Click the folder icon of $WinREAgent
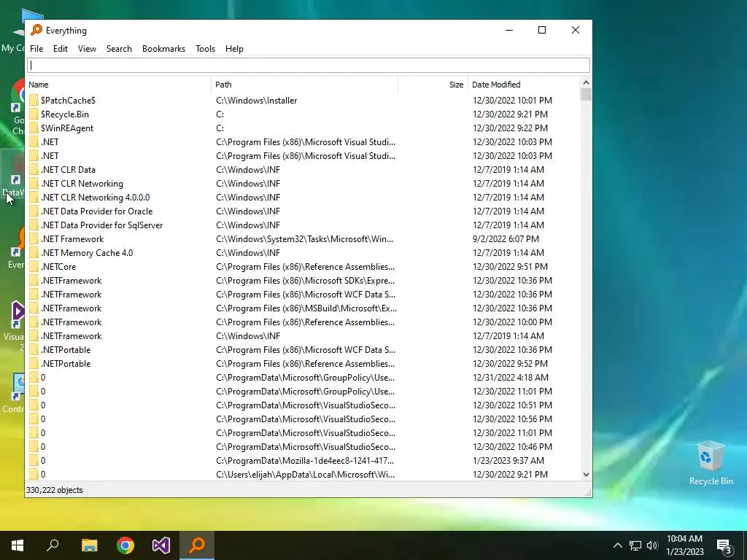This screenshot has height=560, width=747. [34, 128]
